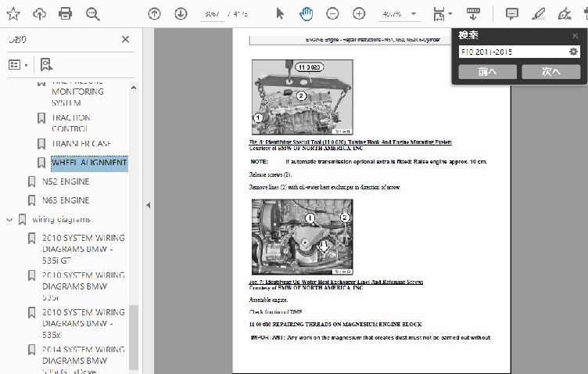Click the 次へ (Next) search button
This screenshot has width=588, height=374.
[551, 71]
